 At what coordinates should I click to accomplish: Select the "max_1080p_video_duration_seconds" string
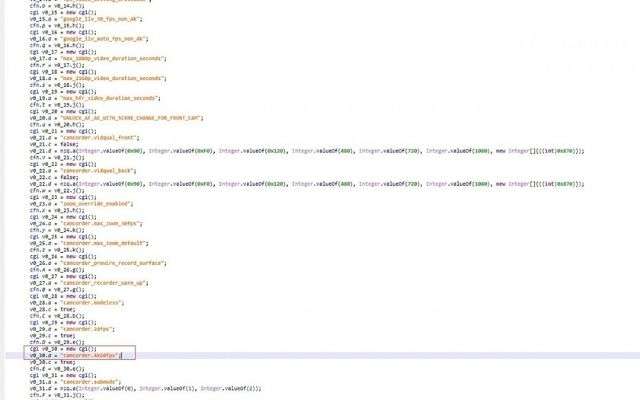pyautogui.click(x=112, y=58)
